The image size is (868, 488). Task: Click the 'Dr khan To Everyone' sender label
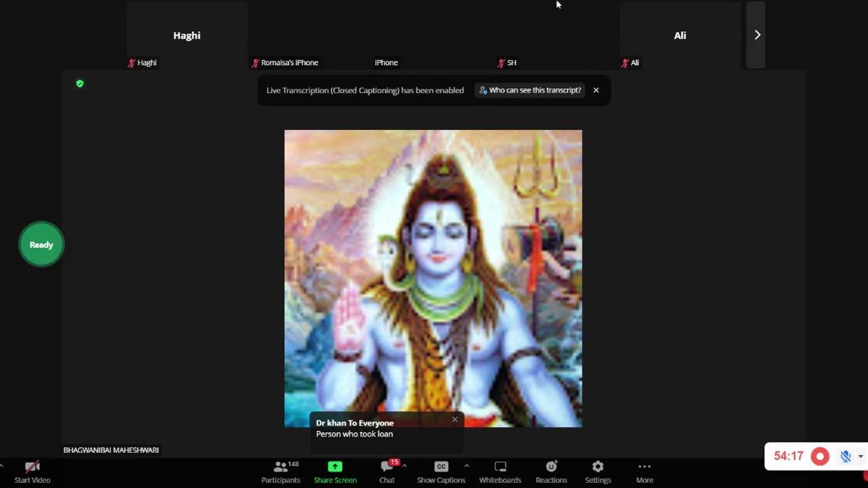coord(355,423)
